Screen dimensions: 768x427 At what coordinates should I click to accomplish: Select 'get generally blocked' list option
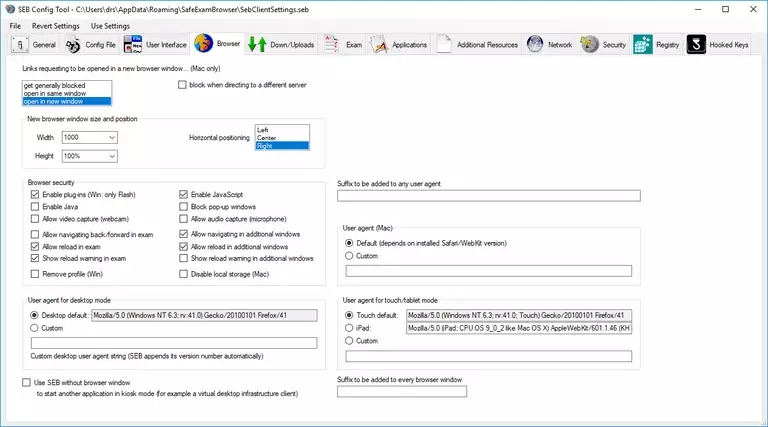[x=67, y=85]
